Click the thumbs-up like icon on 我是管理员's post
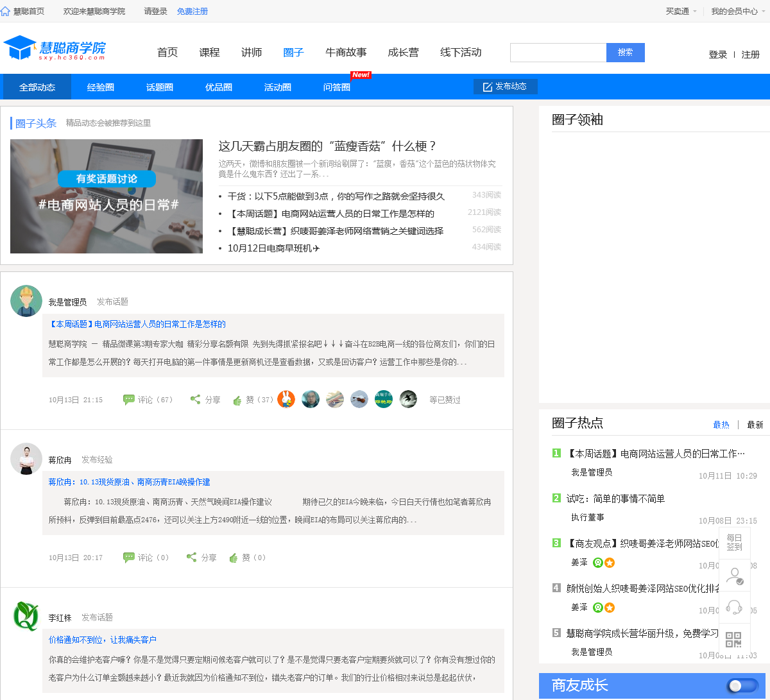 pyautogui.click(x=237, y=400)
